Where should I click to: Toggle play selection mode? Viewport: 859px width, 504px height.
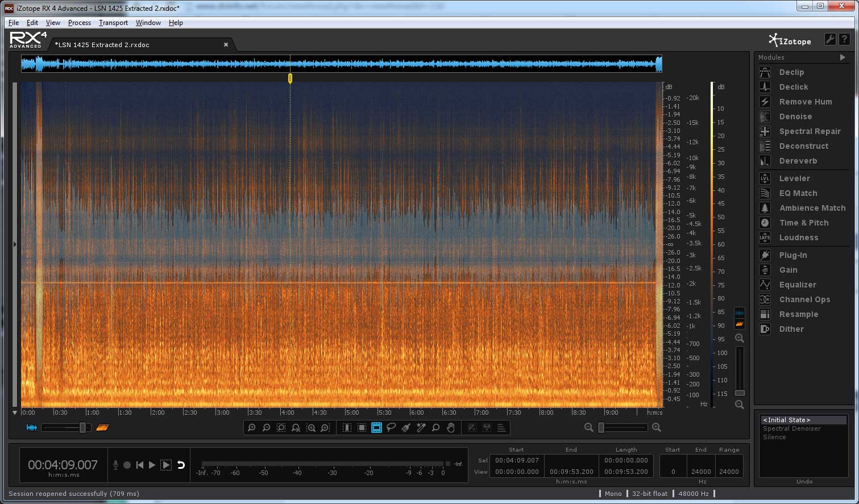coord(166,465)
